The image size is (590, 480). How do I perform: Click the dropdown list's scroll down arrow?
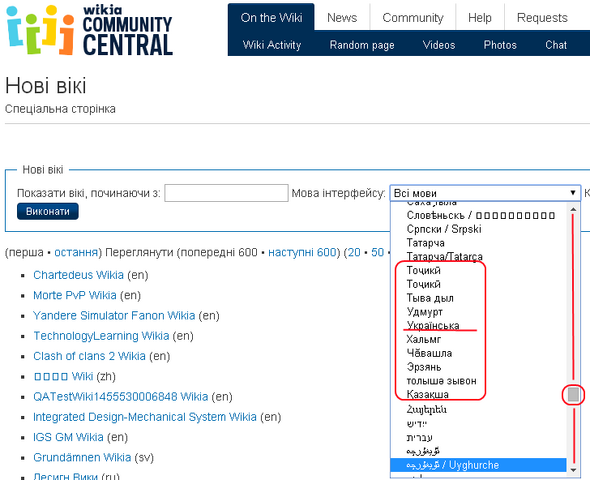(573, 470)
